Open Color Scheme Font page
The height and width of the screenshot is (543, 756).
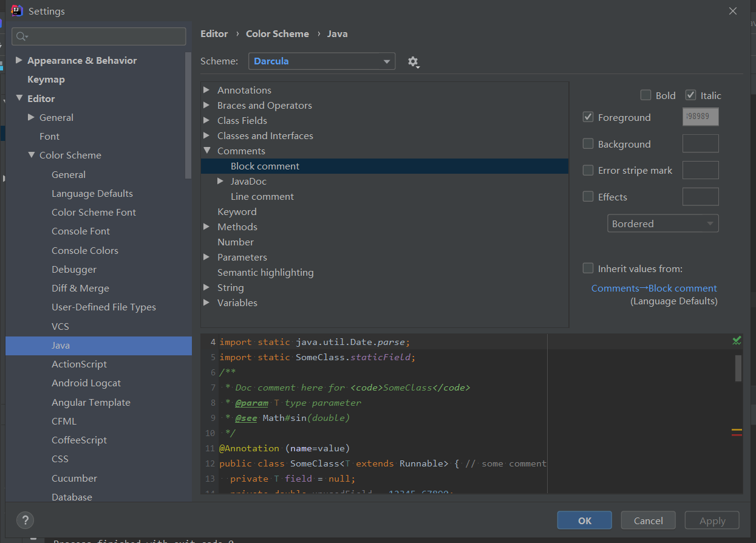(94, 212)
